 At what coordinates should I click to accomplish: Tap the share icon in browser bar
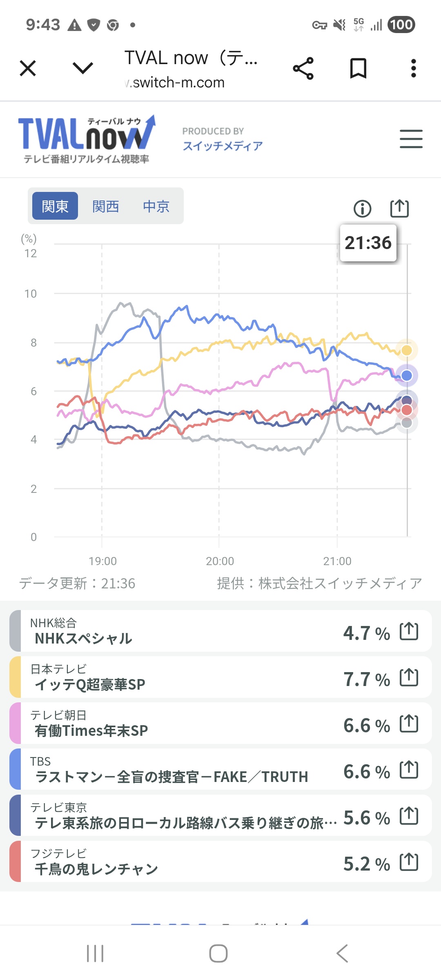tap(303, 68)
